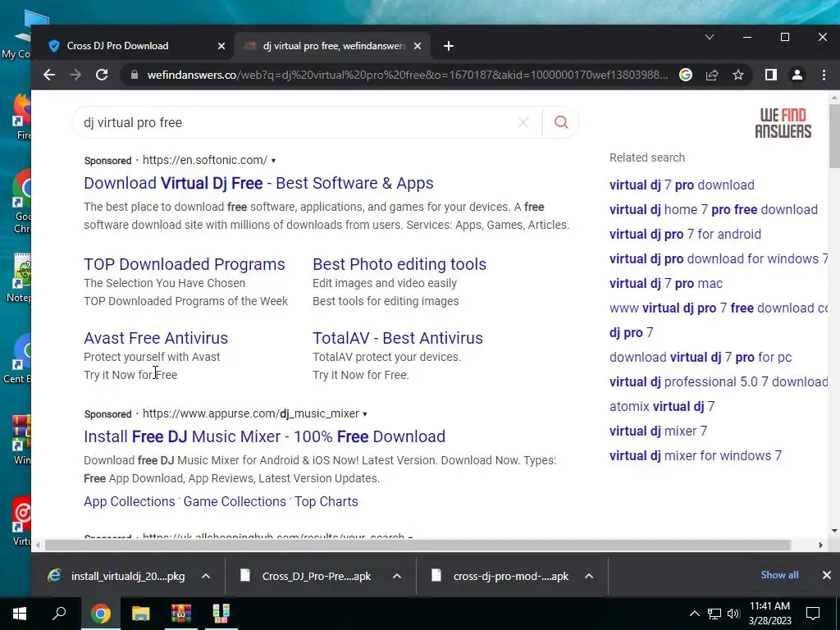840x630 pixels.
Task: Select related search virtual dj mixer for windows 7
Action: pyautogui.click(x=696, y=456)
